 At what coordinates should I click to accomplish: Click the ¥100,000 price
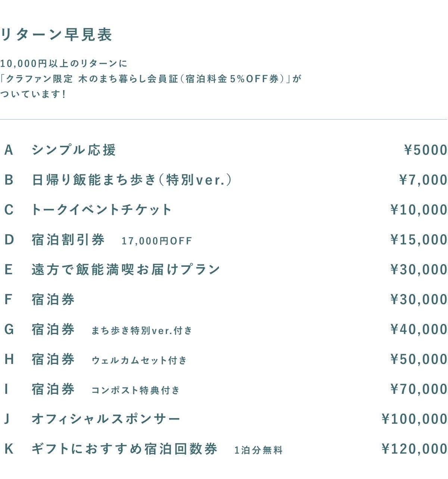tap(414, 419)
